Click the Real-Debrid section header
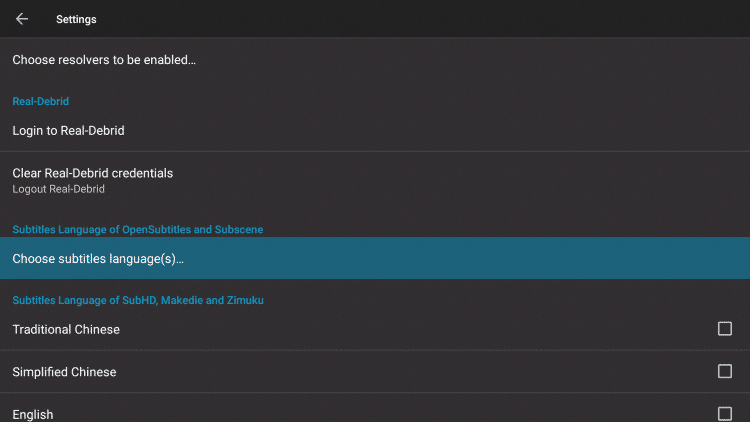The image size is (750, 422). (41, 101)
